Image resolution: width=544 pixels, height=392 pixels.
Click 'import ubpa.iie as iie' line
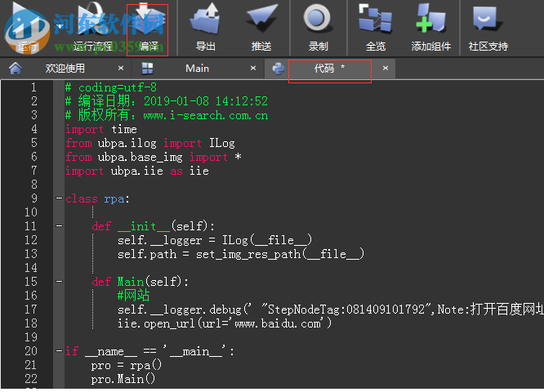(x=137, y=171)
